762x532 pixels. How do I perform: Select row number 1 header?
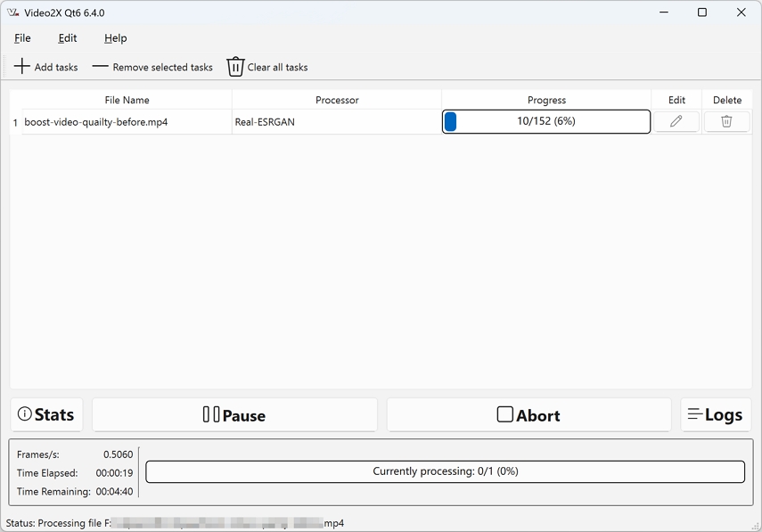pos(15,122)
